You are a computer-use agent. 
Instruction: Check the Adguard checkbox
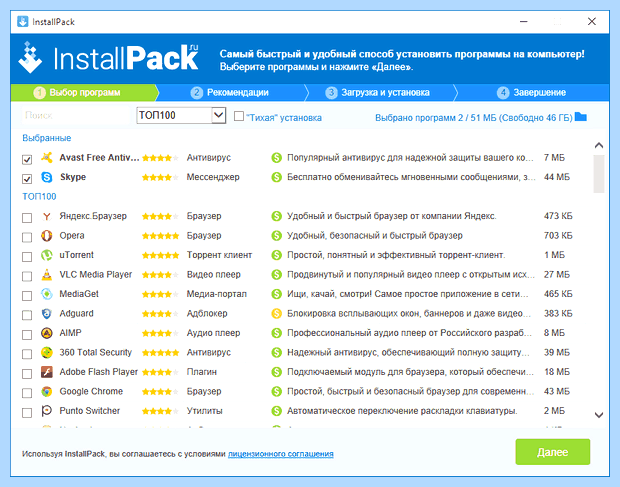pos(27,315)
